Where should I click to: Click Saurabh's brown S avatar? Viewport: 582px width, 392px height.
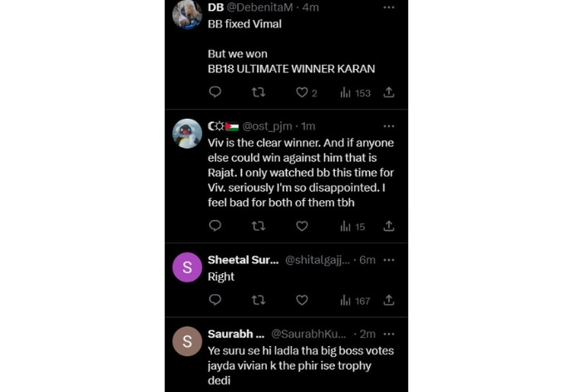[x=186, y=341]
